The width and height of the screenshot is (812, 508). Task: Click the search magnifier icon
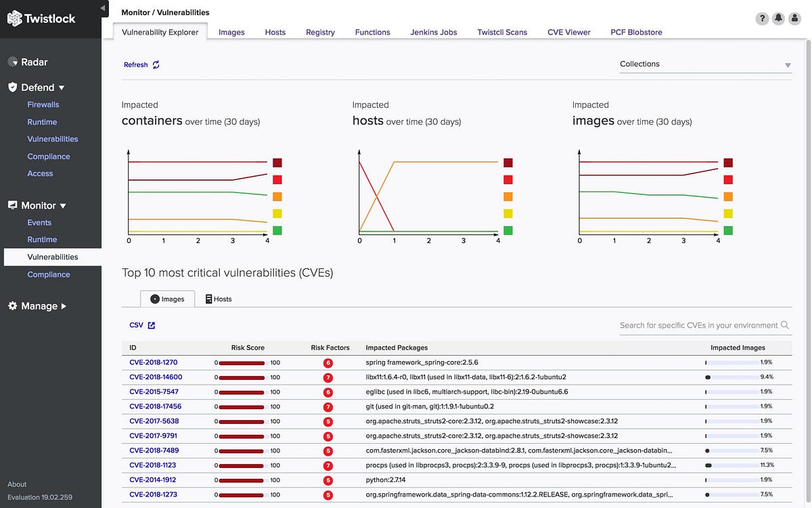coord(785,325)
